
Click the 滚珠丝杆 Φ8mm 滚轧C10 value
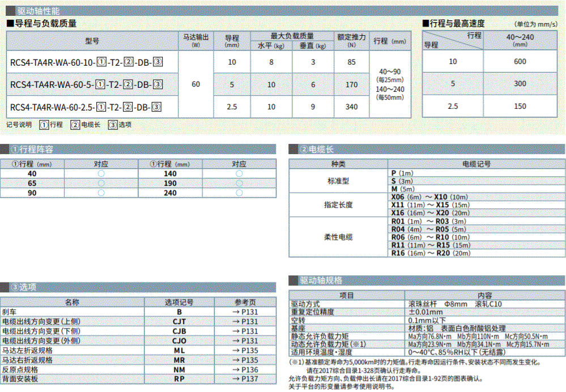[x=455, y=304]
